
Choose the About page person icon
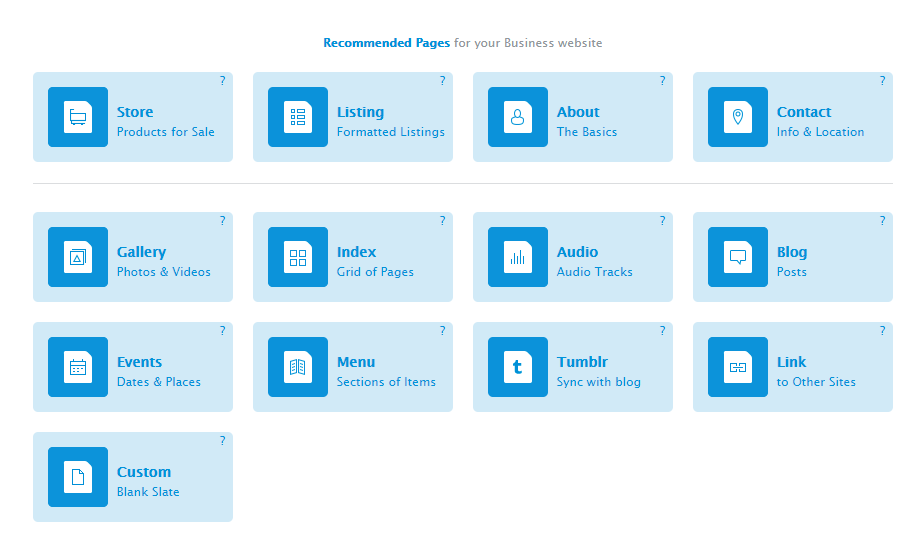pyautogui.click(x=518, y=117)
